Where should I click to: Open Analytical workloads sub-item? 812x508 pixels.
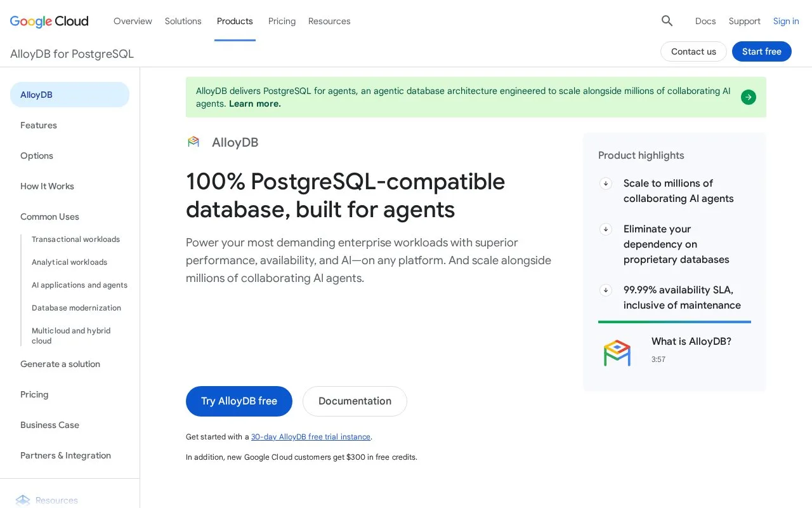click(x=69, y=262)
